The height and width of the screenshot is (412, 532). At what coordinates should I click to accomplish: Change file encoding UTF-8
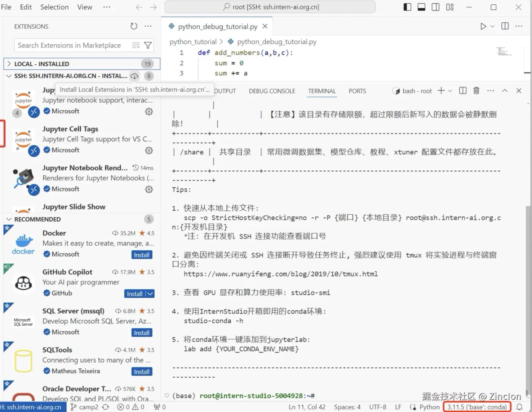(378, 407)
